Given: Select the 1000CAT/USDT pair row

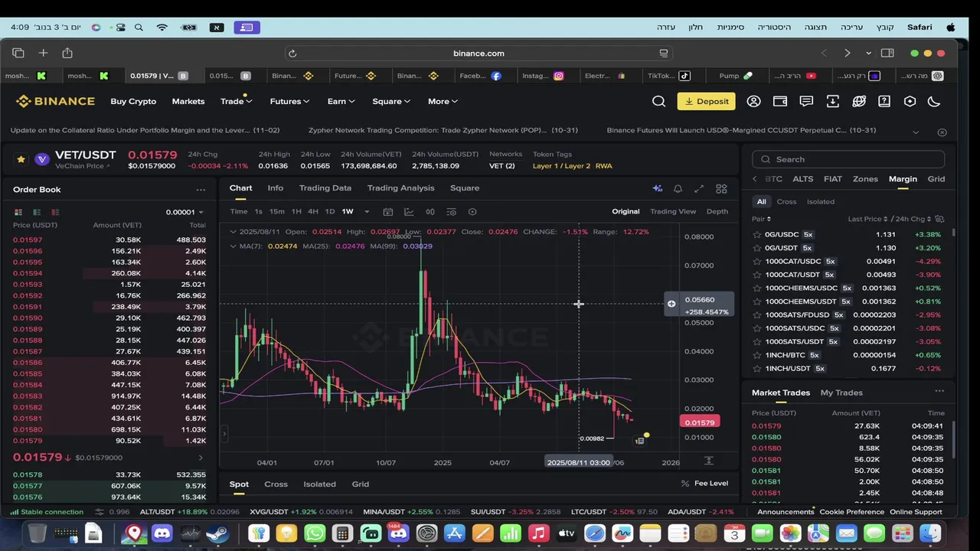Looking at the screenshot, I should click(x=848, y=275).
